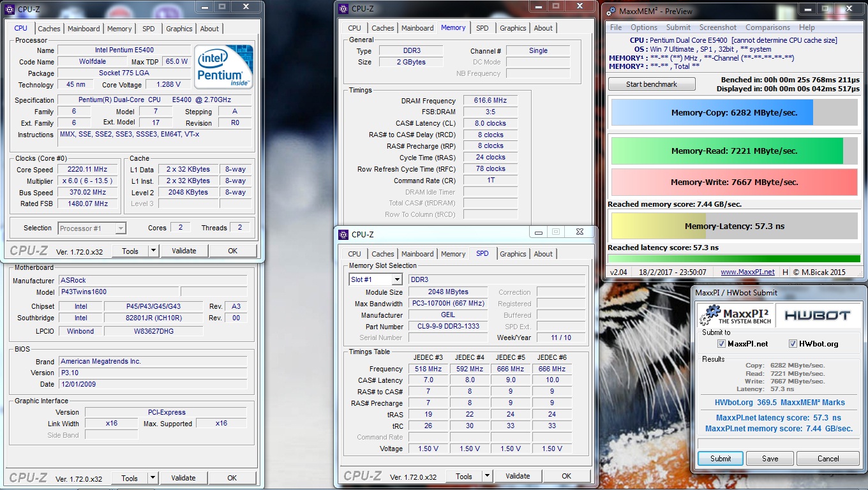Open the Screenshot menu in MaxxMEM
Viewport: 868px width, 490px height.
(718, 27)
